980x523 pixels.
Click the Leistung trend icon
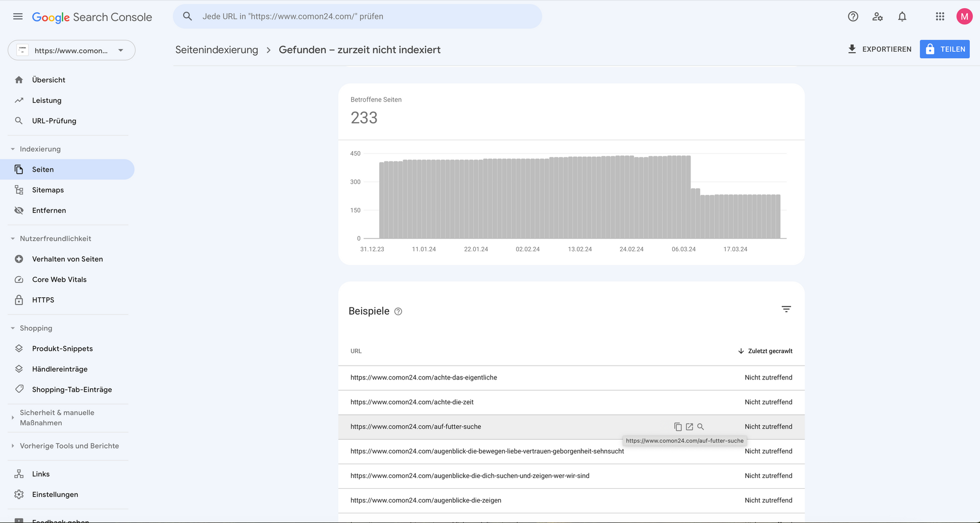(x=19, y=100)
